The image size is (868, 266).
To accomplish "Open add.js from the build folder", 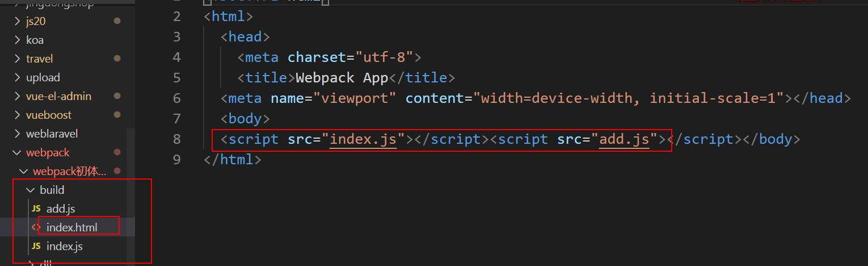I will coord(61,209).
